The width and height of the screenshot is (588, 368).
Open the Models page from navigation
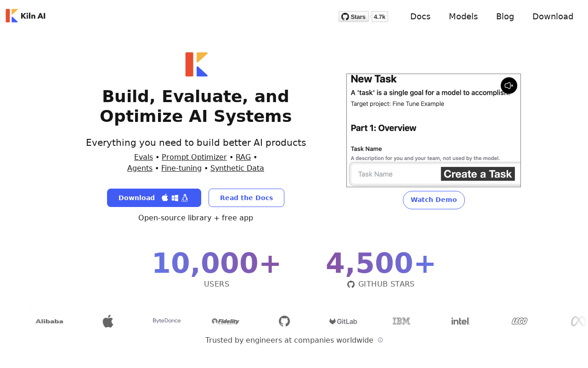click(463, 17)
